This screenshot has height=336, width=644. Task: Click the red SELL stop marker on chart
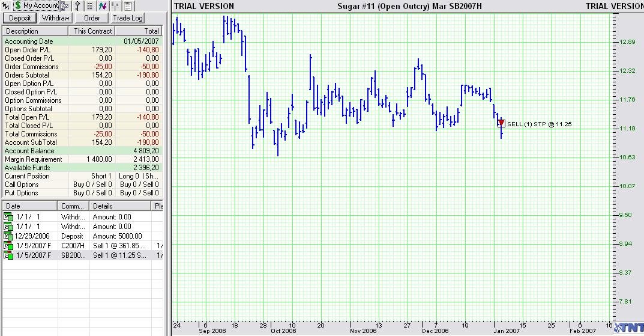click(501, 123)
